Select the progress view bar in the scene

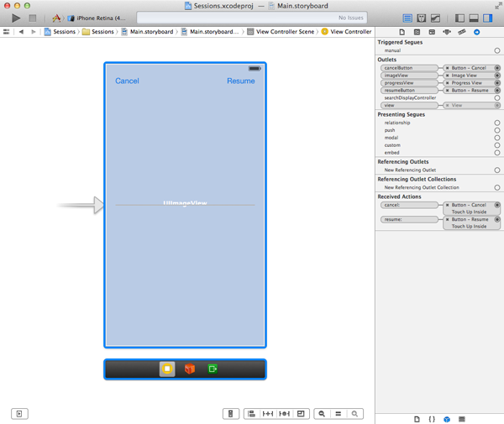click(x=185, y=205)
